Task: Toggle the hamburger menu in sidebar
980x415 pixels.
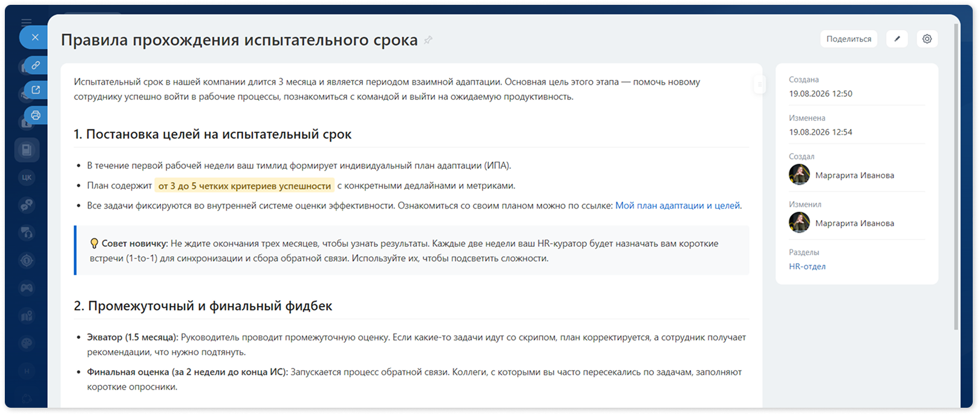Action: [x=26, y=22]
